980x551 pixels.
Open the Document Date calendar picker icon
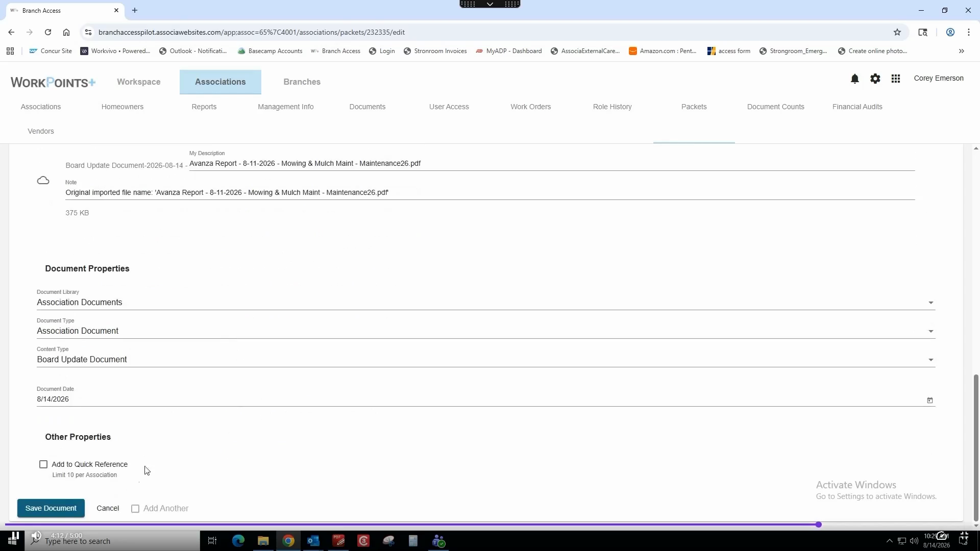click(930, 400)
